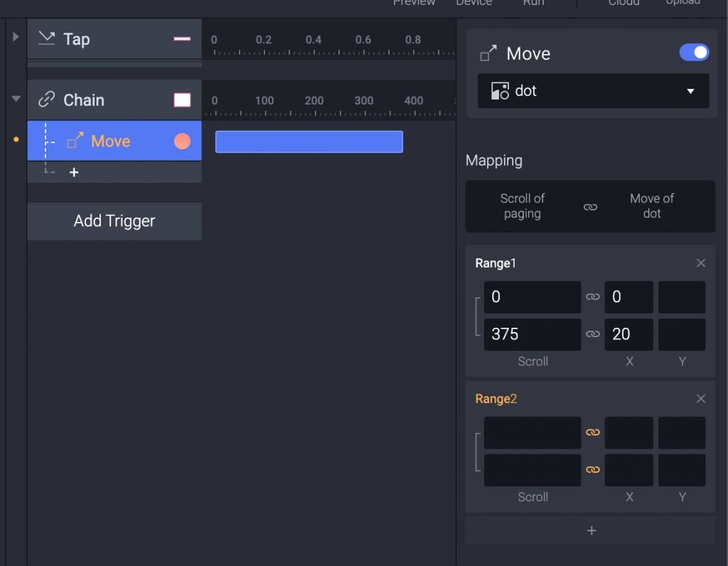728x566 pixels.
Task: Click the Add Trigger button
Action: pyautogui.click(x=114, y=221)
